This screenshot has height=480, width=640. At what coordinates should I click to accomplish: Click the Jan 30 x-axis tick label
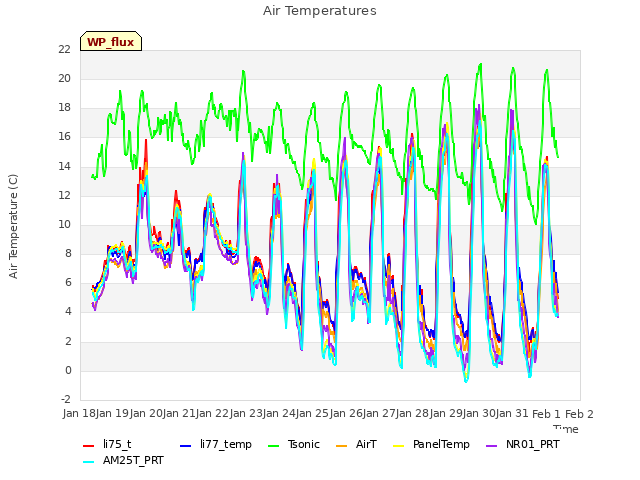[479, 414]
